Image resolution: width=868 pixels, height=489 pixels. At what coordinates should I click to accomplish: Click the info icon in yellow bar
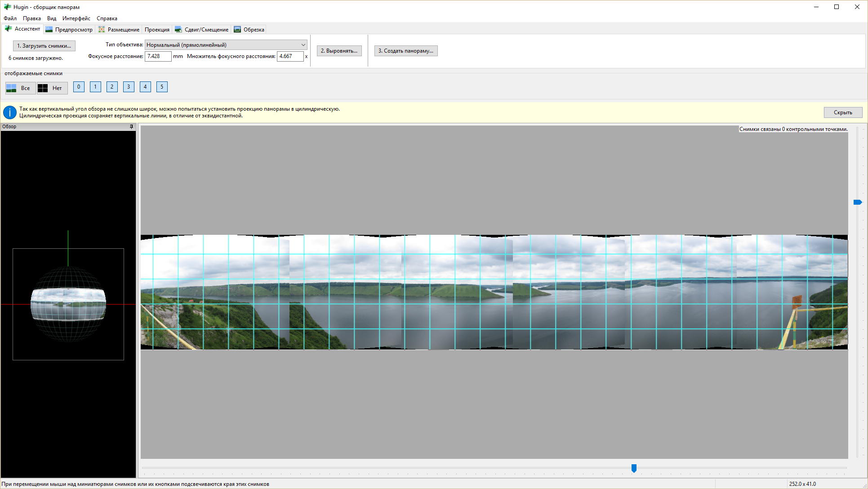[10, 112]
